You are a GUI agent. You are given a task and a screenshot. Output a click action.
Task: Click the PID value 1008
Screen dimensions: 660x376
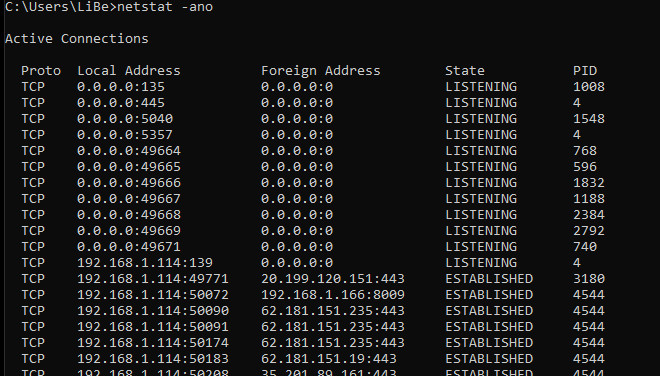click(589, 87)
